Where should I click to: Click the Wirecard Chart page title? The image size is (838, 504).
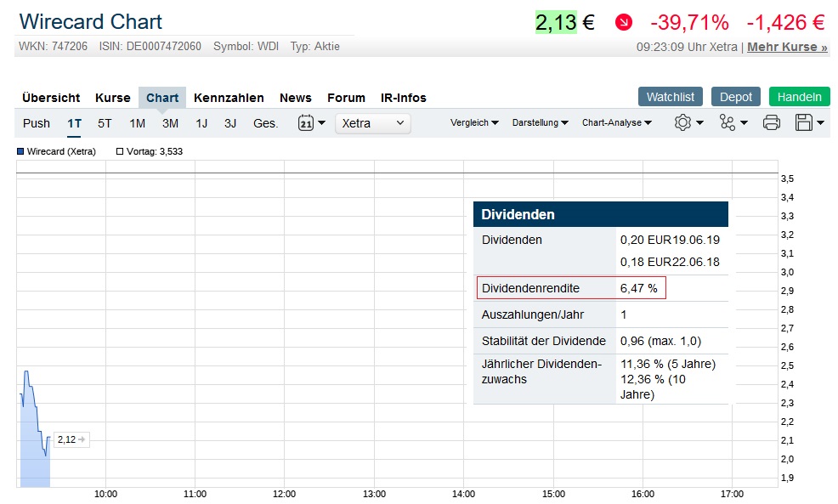point(90,22)
